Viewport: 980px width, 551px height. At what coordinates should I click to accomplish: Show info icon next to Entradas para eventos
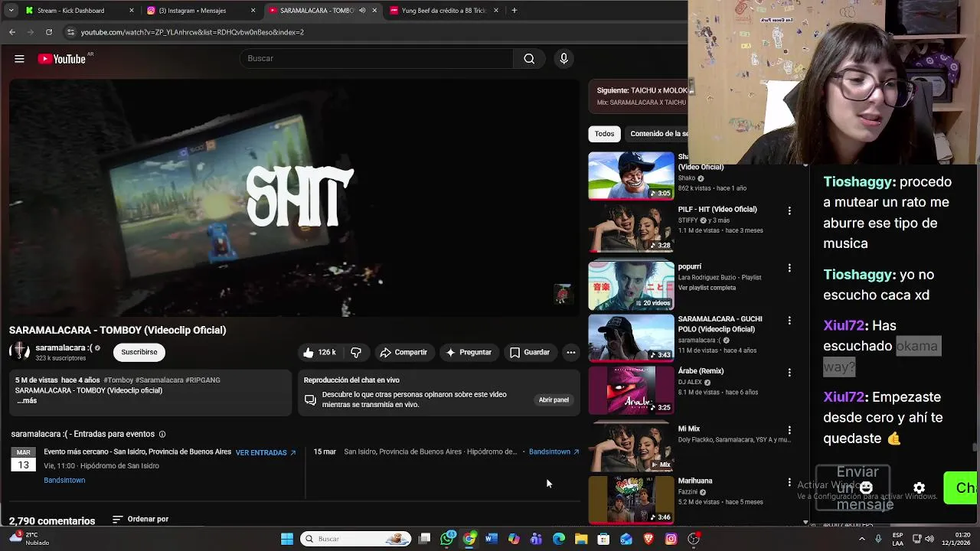(x=162, y=434)
